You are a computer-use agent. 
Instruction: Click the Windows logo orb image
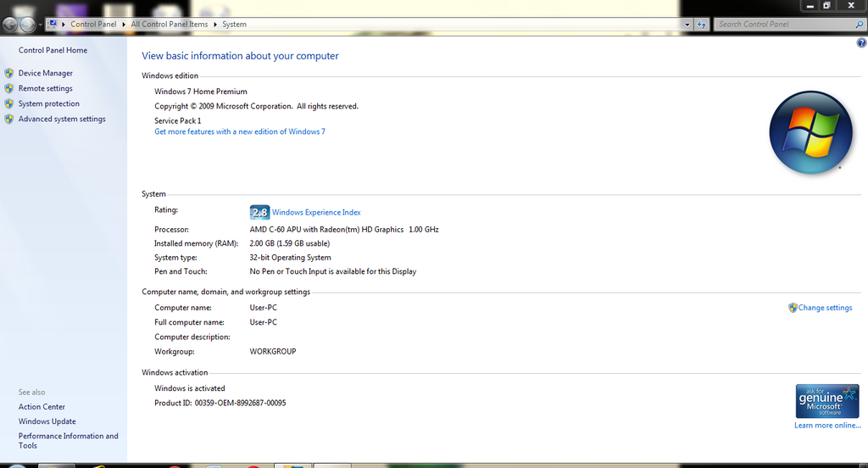pyautogui.click(x=811, y=133)
